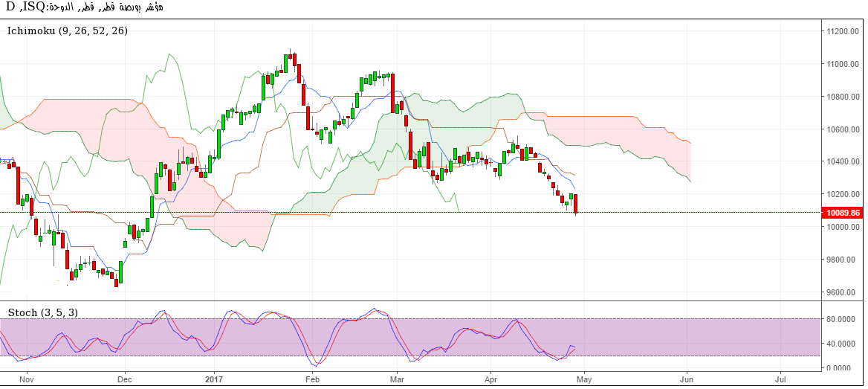Click the 9600.00 price axis label
The height and width of the screenshot is (389, 868).
pos(841,292)
